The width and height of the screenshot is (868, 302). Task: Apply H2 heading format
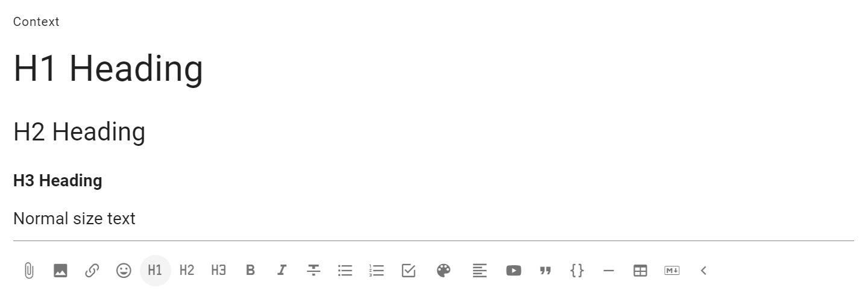[x=187, y=271]
